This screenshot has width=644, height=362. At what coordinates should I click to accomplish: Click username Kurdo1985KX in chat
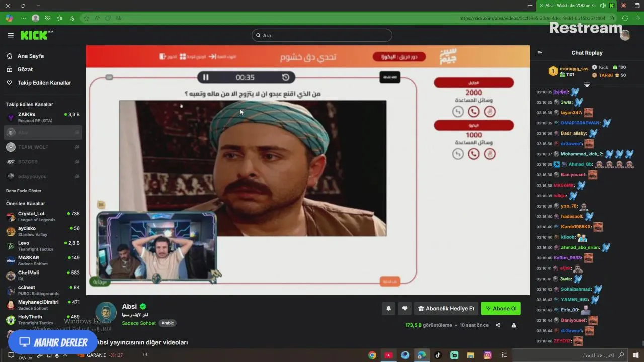pos(576,227)
